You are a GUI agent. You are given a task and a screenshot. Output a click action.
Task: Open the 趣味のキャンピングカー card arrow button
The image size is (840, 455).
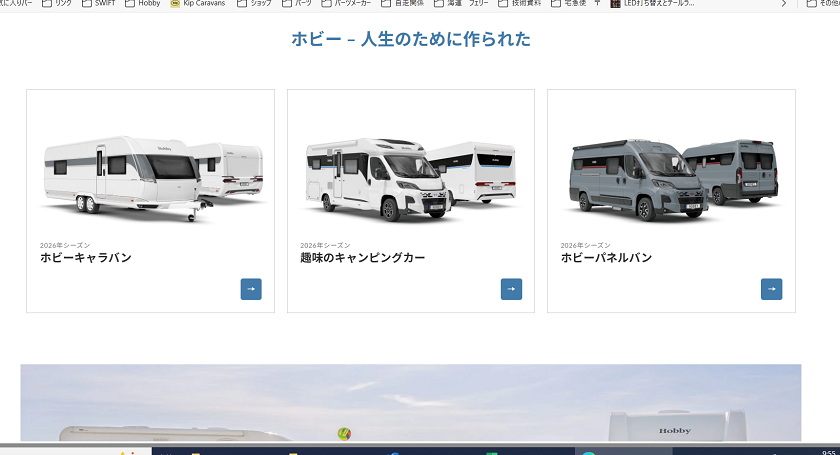[x=511, y=289]
